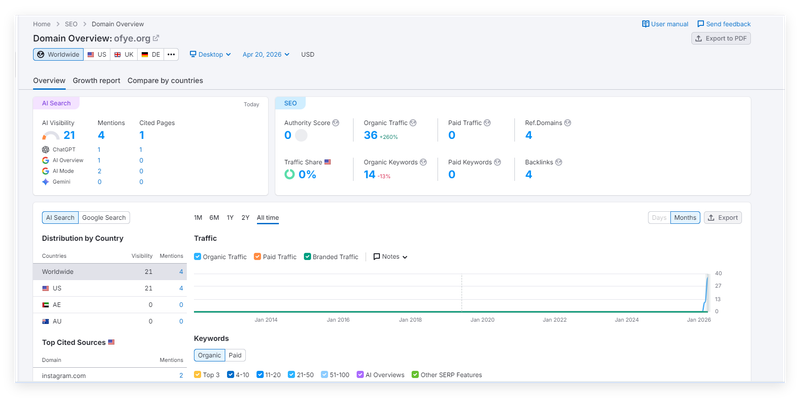Click Organic Keywords value 14
Image resolution: width=800 pixels, height=398 pixels.
coord(369,175)
